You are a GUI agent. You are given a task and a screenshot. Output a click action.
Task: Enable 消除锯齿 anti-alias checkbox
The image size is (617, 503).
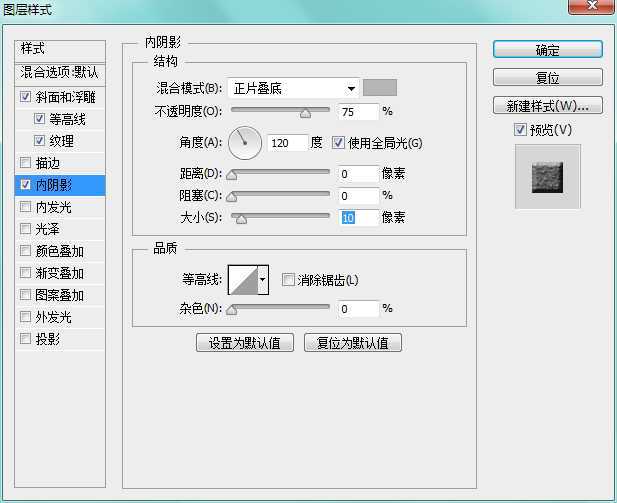pos(288,280)
